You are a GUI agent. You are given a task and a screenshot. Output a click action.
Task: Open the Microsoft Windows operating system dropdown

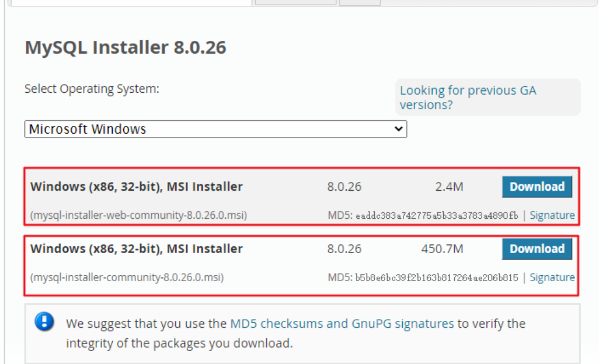point(215,129)
